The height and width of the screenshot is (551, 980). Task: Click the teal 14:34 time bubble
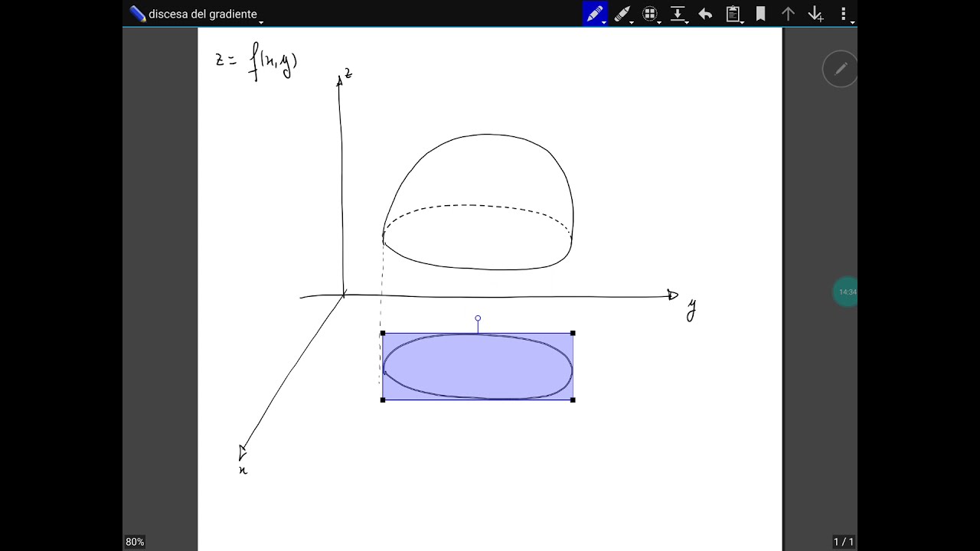pos(845,292)
